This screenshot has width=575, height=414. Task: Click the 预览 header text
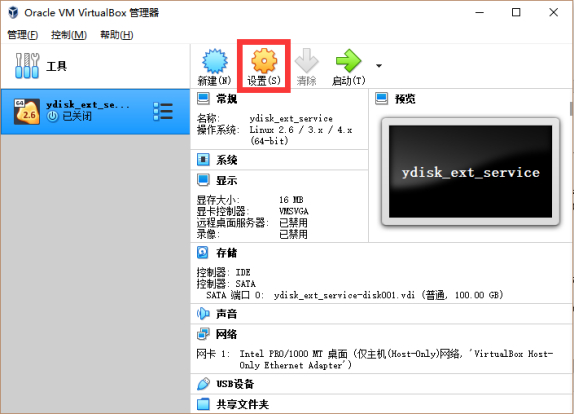(x=405, y=99)
